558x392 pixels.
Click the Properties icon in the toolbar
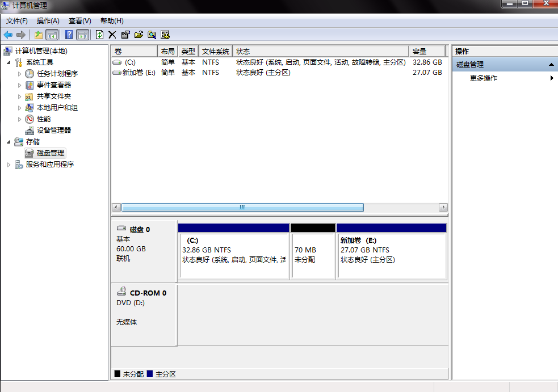(125, 35)
